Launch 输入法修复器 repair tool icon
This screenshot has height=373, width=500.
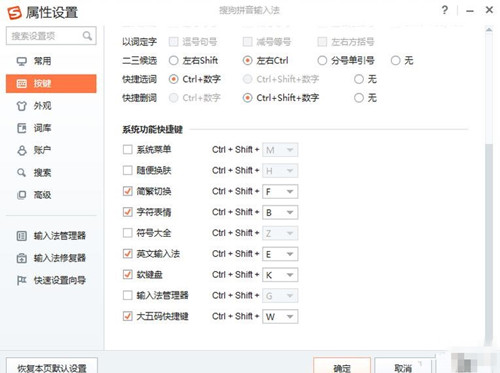[x=22, y=258]
